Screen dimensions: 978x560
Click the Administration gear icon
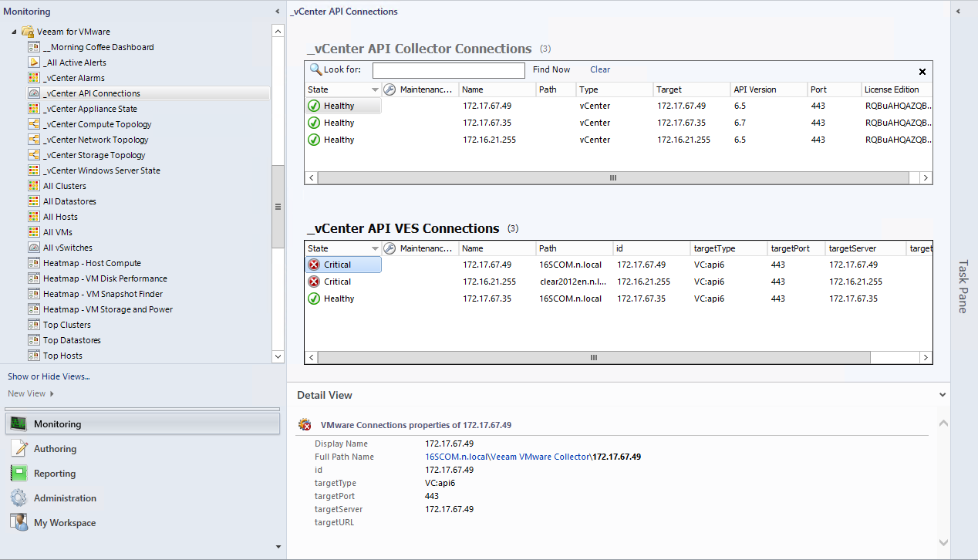pyautogui.click(x=19, y=498)
